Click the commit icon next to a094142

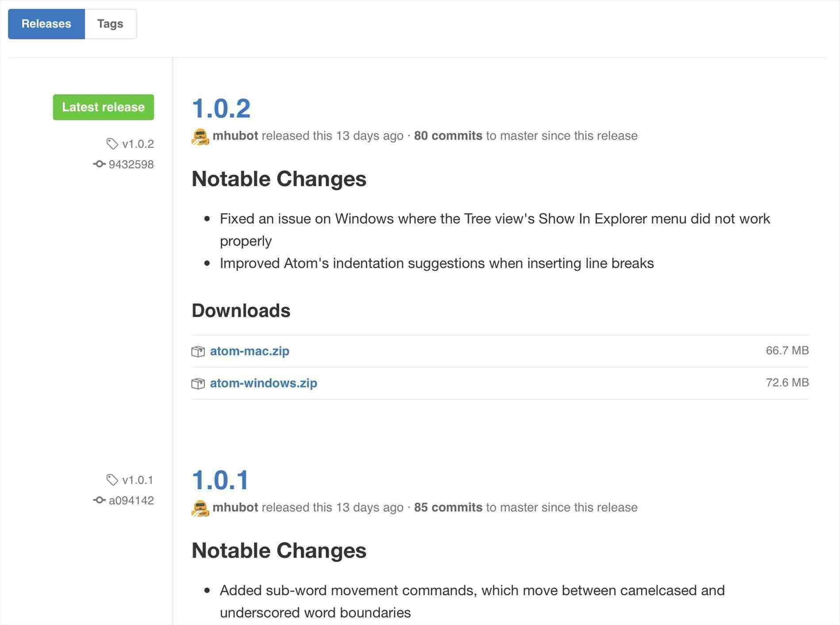[x=99, y=500]
